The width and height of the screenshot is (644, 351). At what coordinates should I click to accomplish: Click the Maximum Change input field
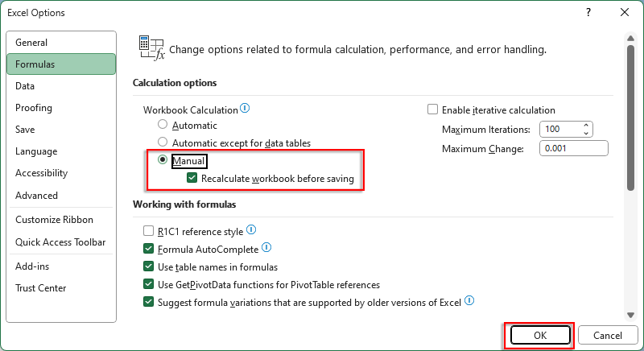tap(573, 149)
